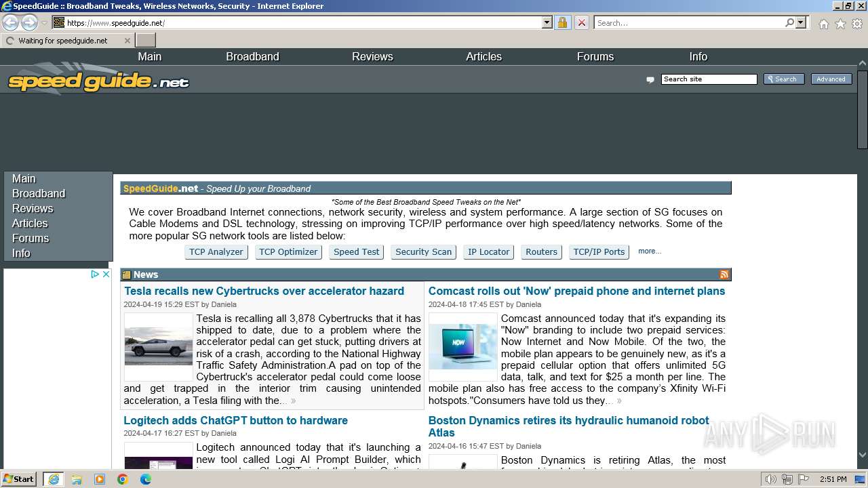Open Favorites star icon

[x=840, y=24]
